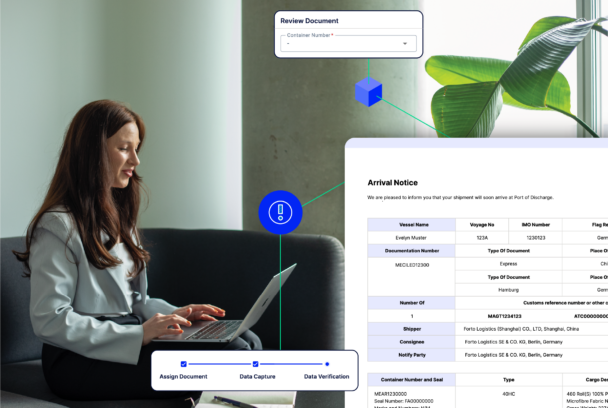The image size is (608, 408).
Task: Select the Data Verification step dot
Action: coord(327,364)
